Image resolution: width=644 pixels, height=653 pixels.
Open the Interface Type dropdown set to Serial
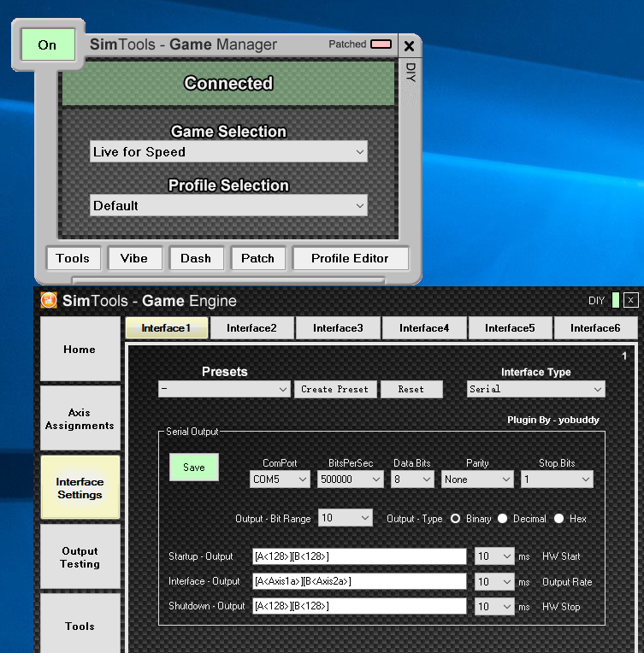[535, 389]
